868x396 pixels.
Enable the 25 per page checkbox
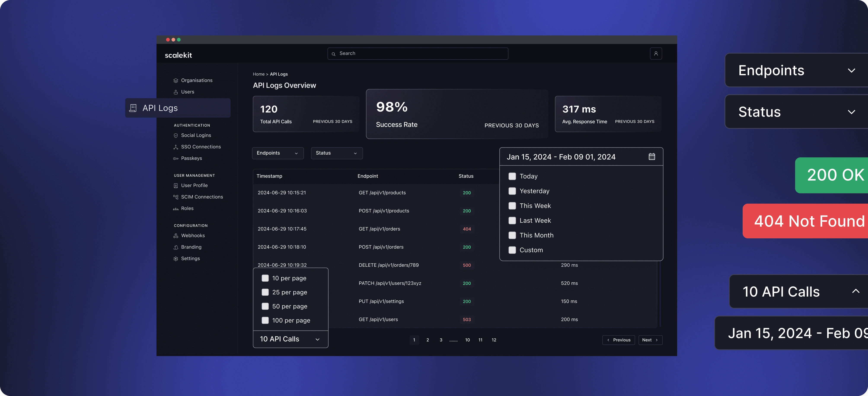265,292
